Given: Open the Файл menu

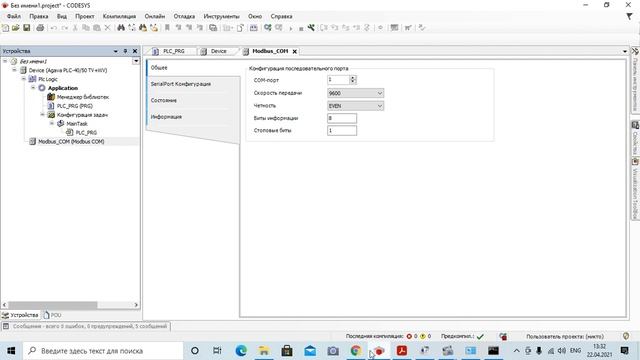Looking at the screenshot, I should (x=14, y=16).
